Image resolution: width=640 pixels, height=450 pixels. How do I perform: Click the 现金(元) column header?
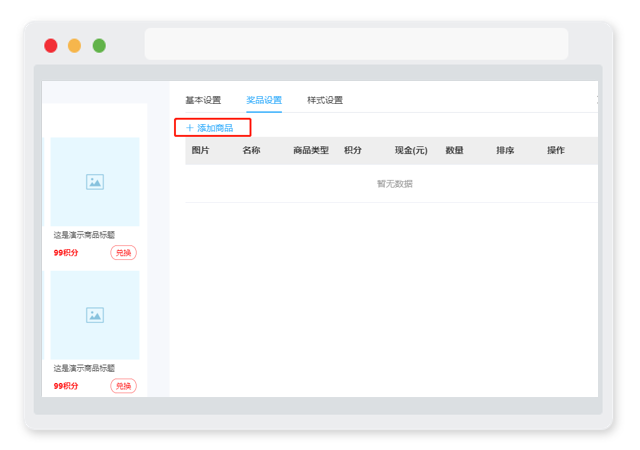point(411,150)
